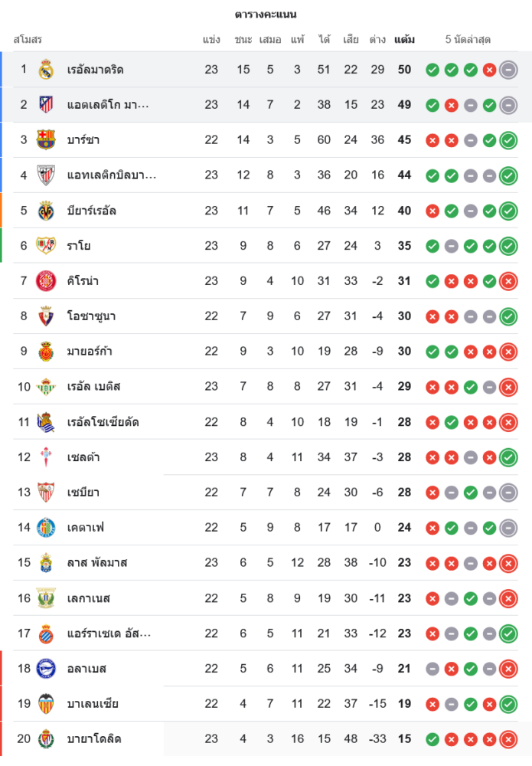Open the เรอัลมาดริด team link

pyautogui.click(x=95, y=70)
